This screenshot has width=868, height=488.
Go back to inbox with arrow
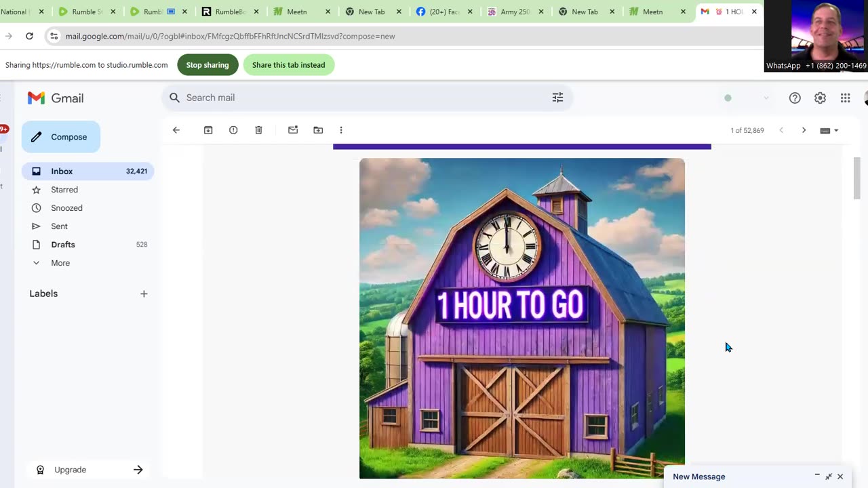click(x=176, y=130)
